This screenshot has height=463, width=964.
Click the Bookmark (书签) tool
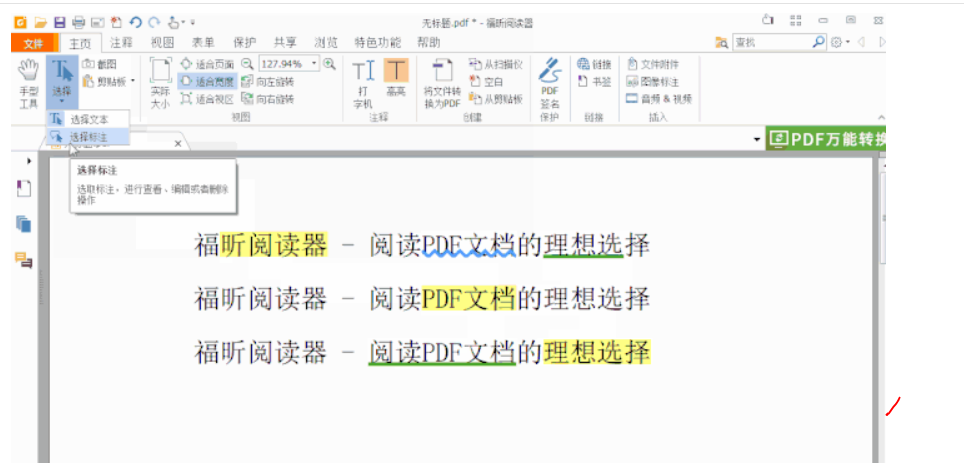[x=595, y=81]
